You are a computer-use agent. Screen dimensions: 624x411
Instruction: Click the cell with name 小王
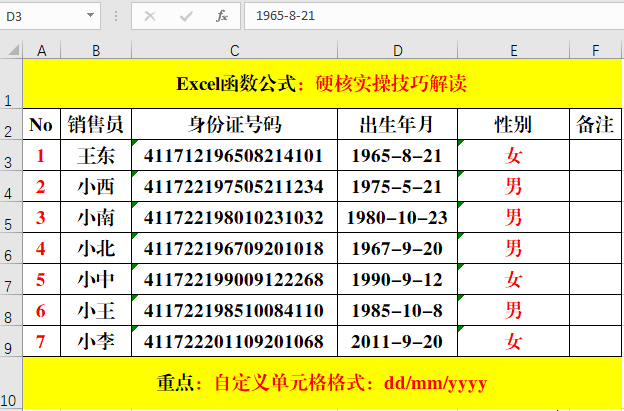96,310
